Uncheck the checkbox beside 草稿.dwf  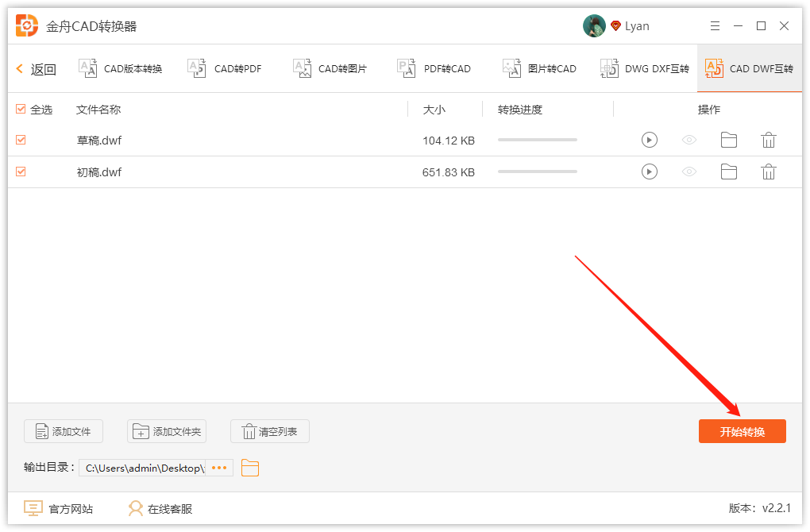pos(20,140)
